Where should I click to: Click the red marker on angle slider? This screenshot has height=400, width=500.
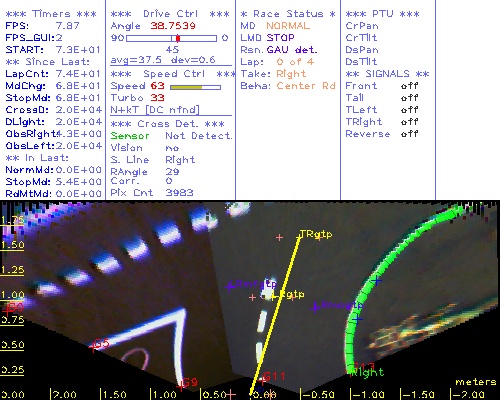click(178, 38)
